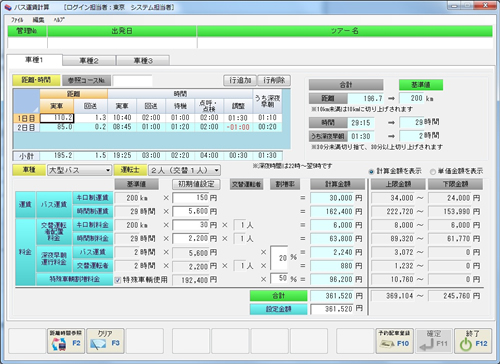
Task: Click the 合計 distance value 196.7
Action: click(366, 98)
